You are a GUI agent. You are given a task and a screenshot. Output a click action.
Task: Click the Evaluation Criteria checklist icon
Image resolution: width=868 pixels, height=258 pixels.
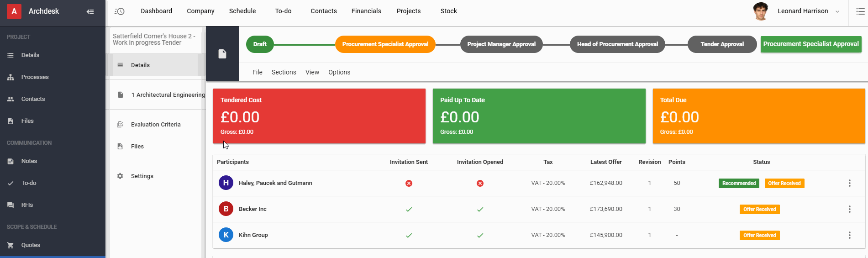pos(120,124)
